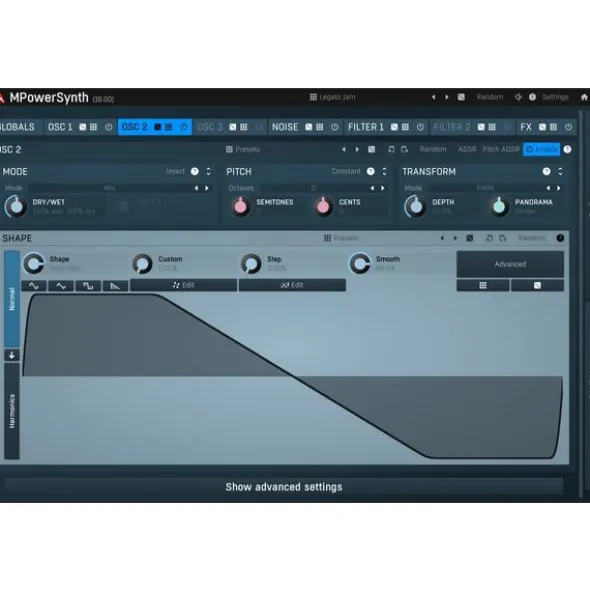Screen dimensions: 590x591
Task: Switch to the FILTER 1 tab
Action: click(x=366, y=127)
